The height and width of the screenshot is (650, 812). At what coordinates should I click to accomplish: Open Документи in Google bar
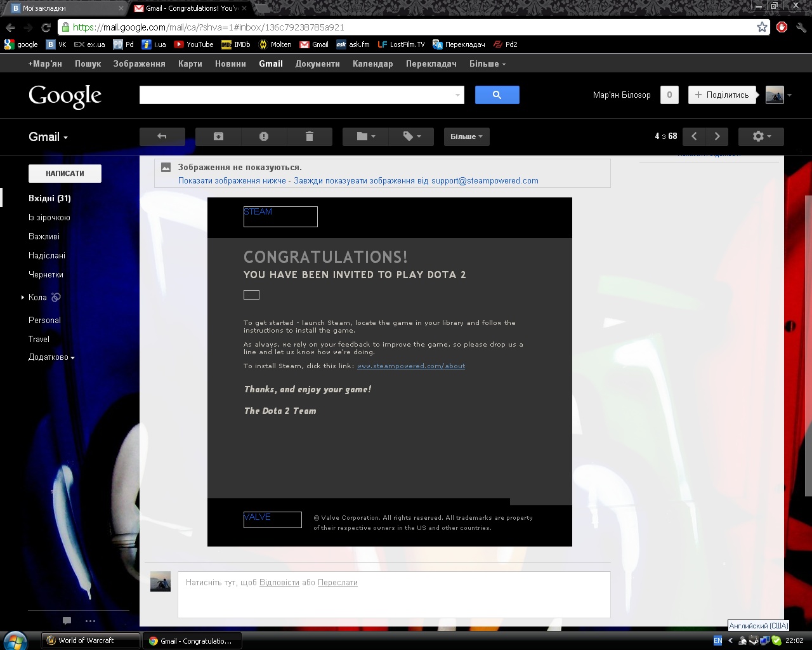pos(317,64)
